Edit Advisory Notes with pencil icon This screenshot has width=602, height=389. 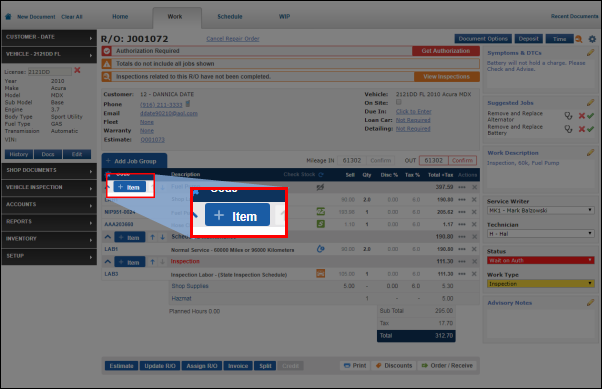(x=590, y=303)
